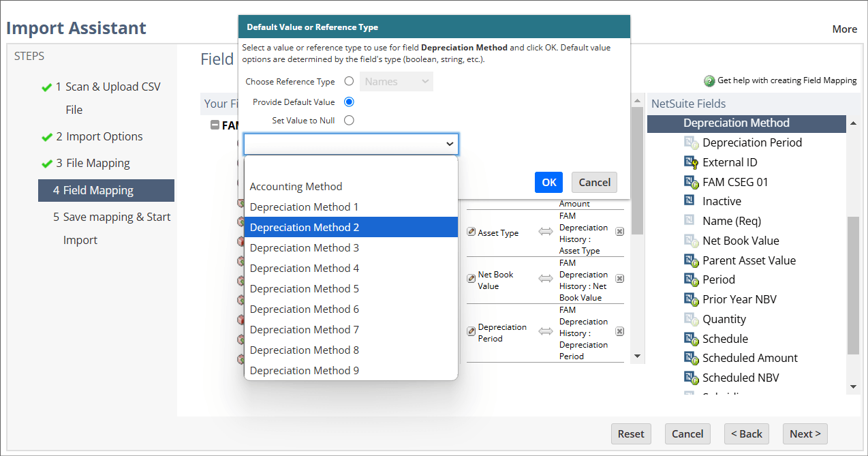Click the Prior Year NBV field icon

(691, 299)
